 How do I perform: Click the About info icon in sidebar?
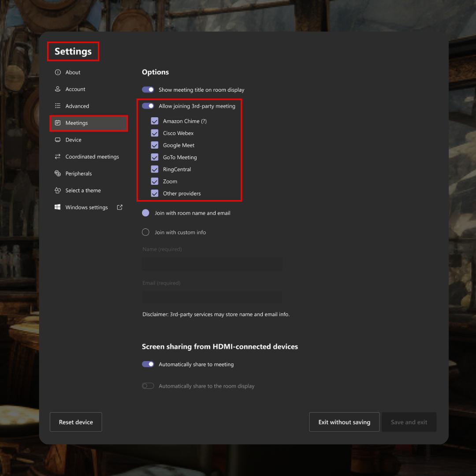tap(58, 72)
